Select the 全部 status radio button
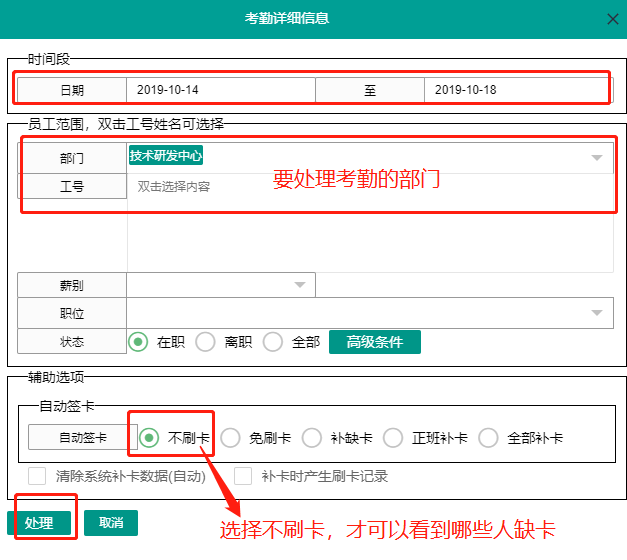Screen dimensions: 627x560 pos(273,342)
